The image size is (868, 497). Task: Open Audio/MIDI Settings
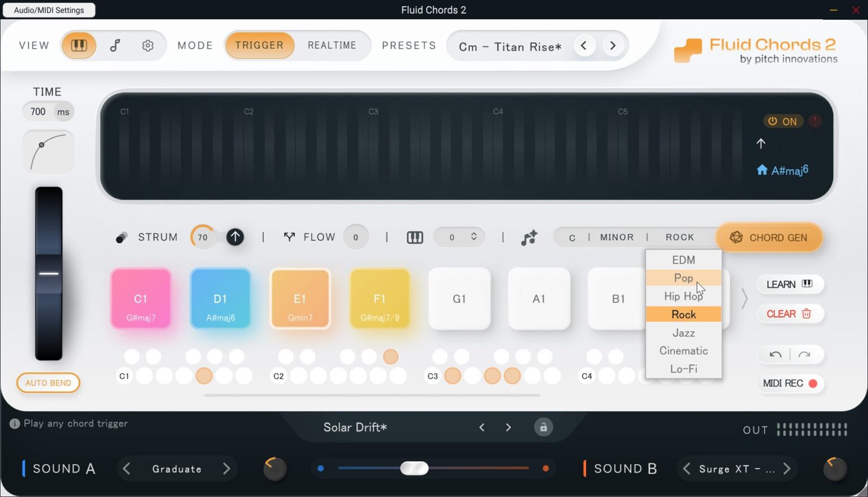click(x=49, y=10)
